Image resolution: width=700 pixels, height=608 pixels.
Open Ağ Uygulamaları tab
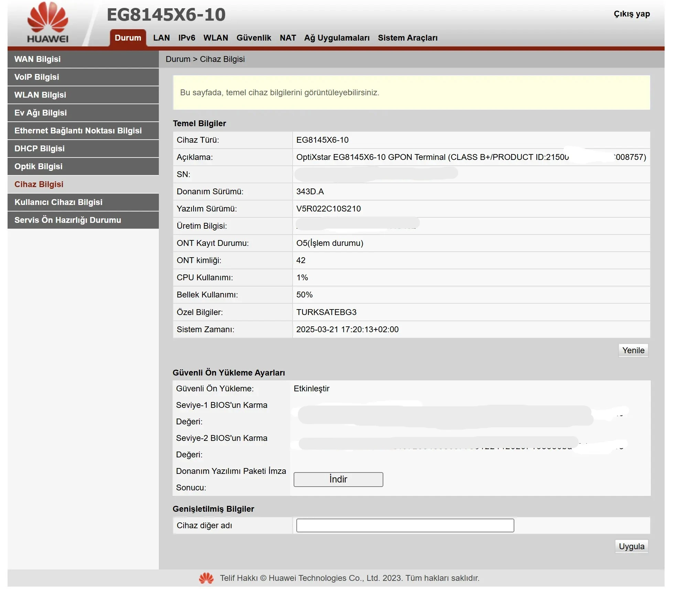pyautogui.click(x=337, y=38)
